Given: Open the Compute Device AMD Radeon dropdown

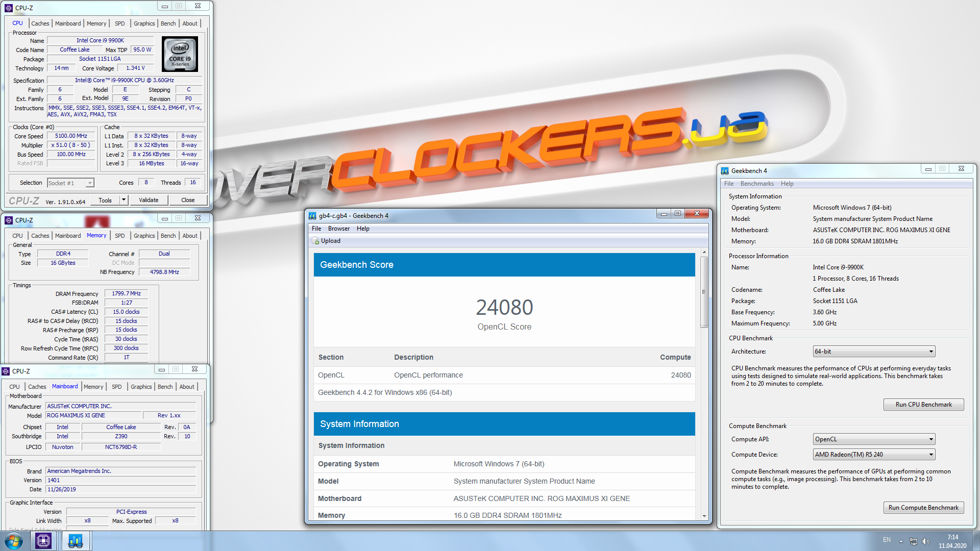Looking at the screenshot, I should click(874, 455).
